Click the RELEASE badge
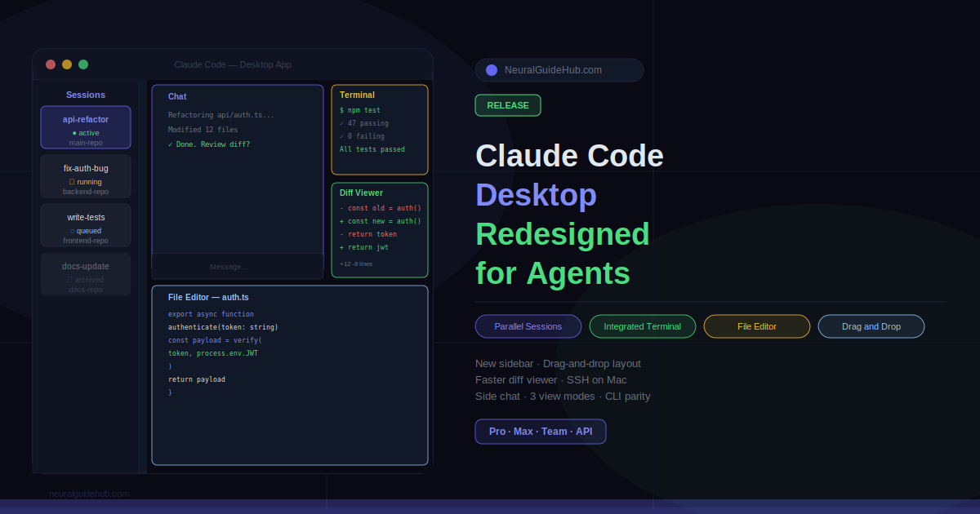Image resolution: width=980 pixels, height=514 pixels. (x=508, y=105)
